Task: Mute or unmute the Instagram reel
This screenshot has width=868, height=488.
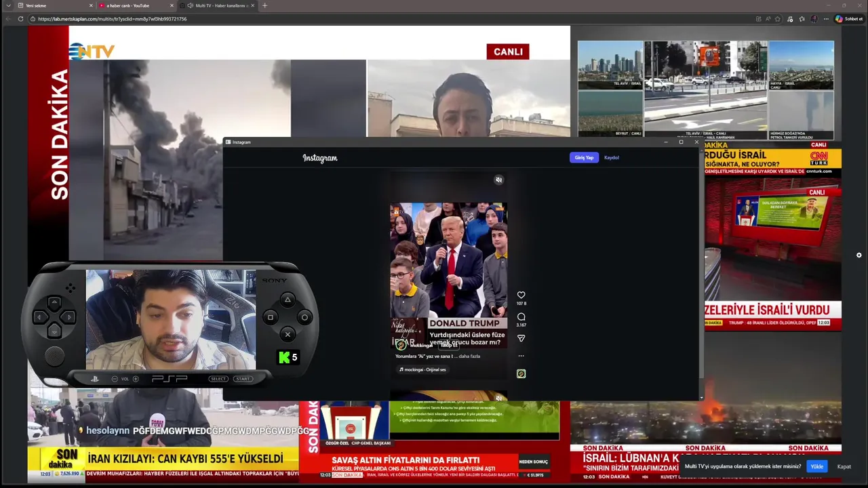Action: click(498, 180)
